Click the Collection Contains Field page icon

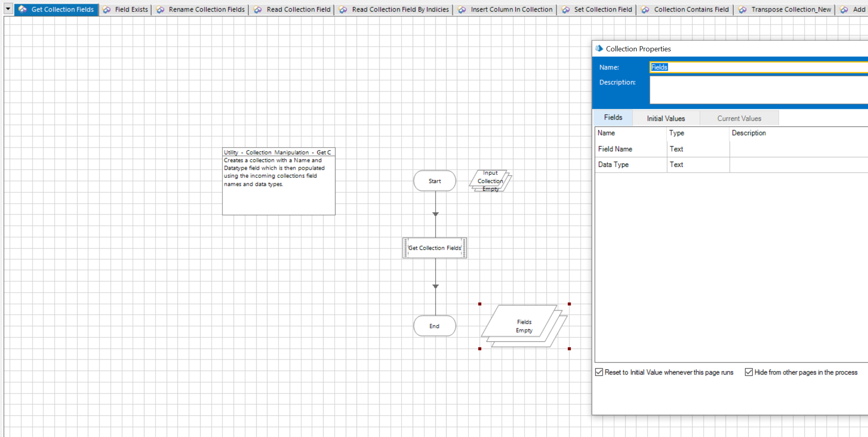(645, 9)
